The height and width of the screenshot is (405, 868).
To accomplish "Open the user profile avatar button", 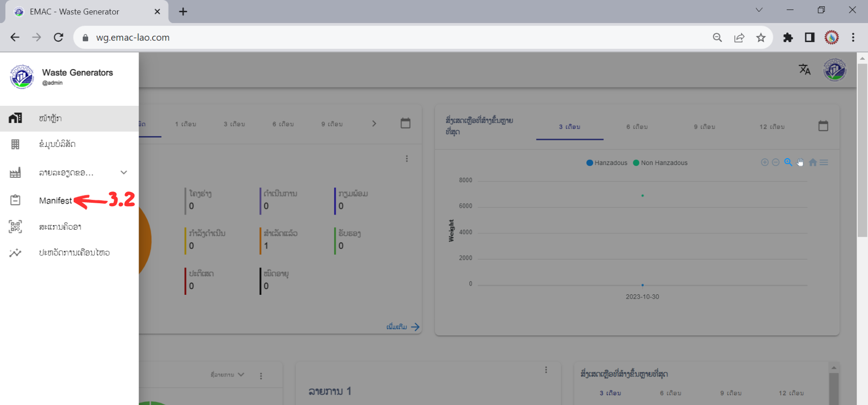I will [835, 70].
